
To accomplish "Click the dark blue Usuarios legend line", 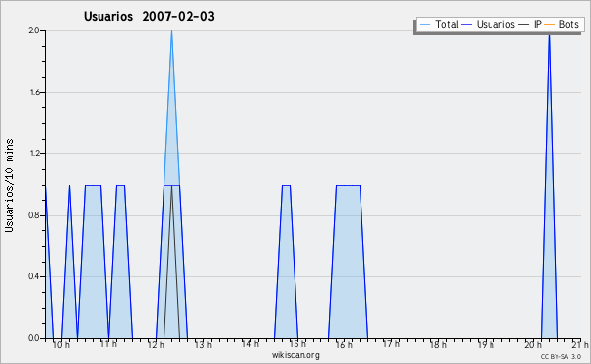I will click(x=467, y=25).
